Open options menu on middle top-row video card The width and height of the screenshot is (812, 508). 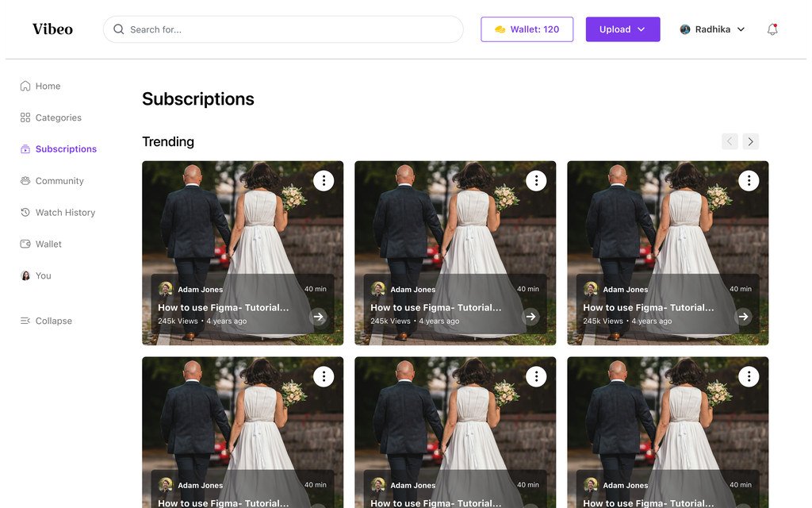[536, 181]
